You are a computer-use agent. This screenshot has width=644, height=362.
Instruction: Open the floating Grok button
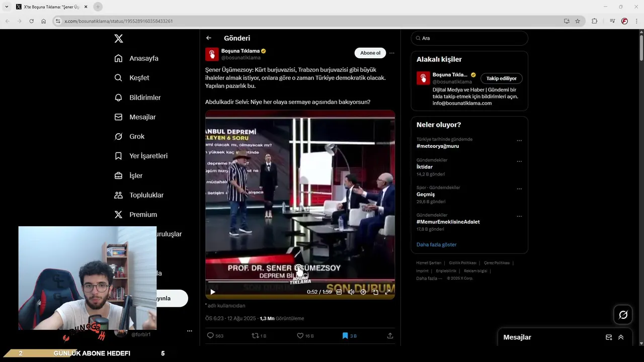point(623,315)
